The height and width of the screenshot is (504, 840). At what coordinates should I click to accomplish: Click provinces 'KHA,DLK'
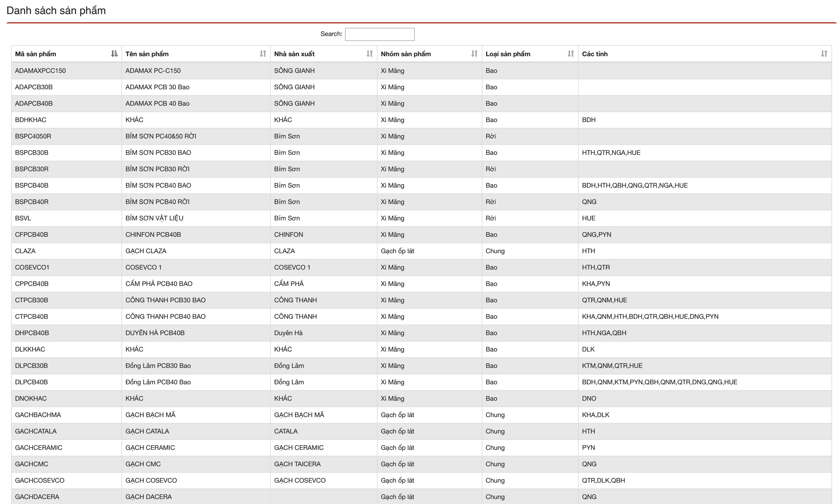click(x=596, y=415)
